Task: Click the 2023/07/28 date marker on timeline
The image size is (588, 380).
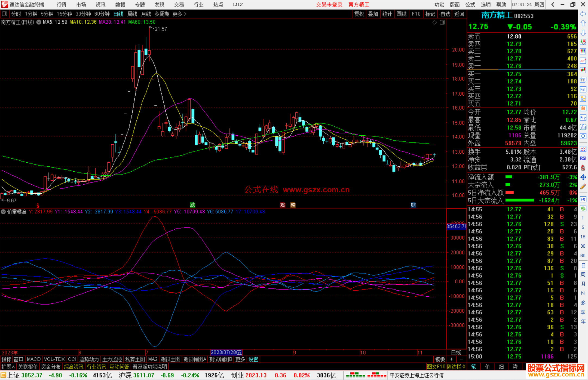Action: coord(226,352)
